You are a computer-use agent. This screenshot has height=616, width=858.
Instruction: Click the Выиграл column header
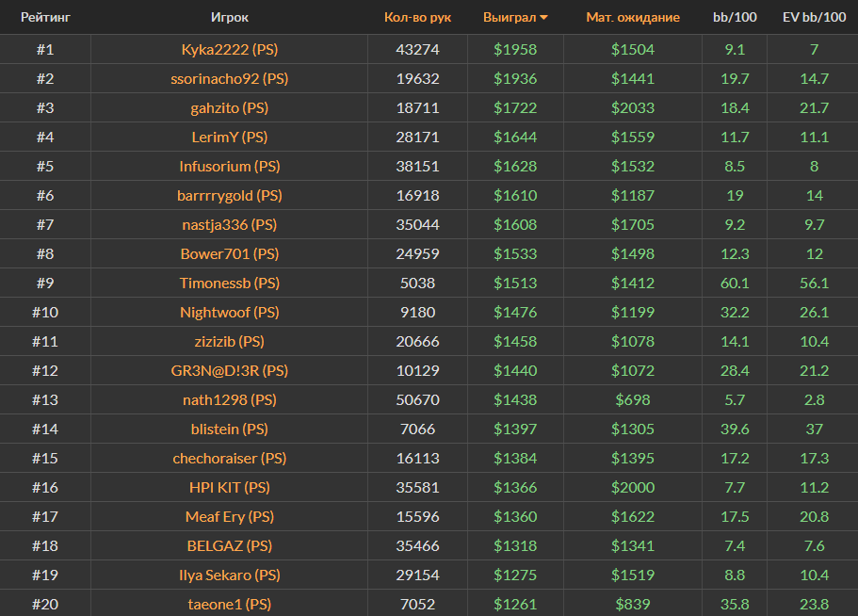(509, 17)
